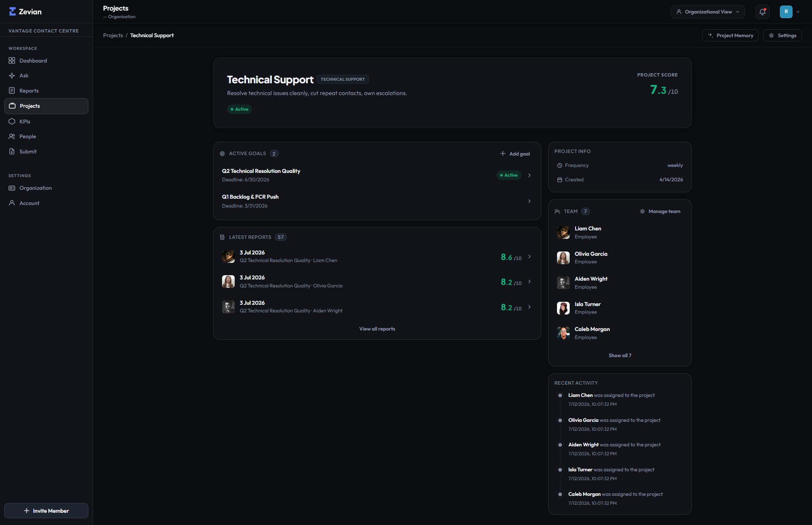
Task: Open the Ask menu item
Action: click(46, 76)
